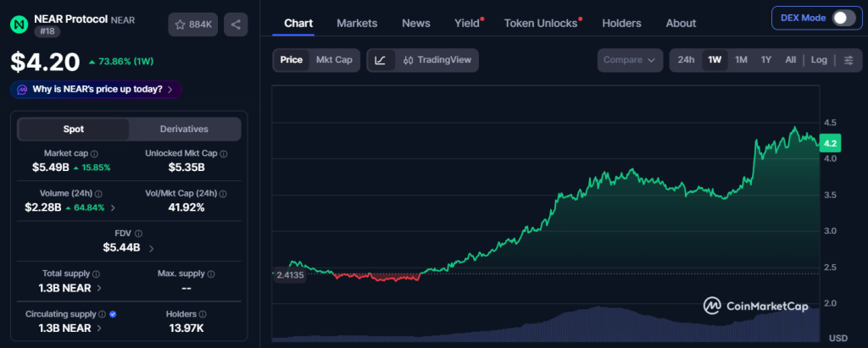The width and height of the screenshot is (868, 348).
Task: Open the Markets tab
Action: [357, 23]
